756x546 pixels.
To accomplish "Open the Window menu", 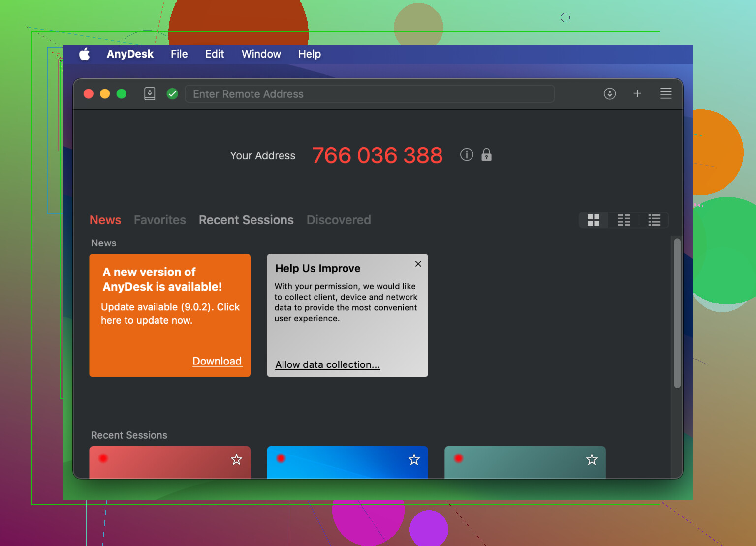I will (x=261, y=54).
